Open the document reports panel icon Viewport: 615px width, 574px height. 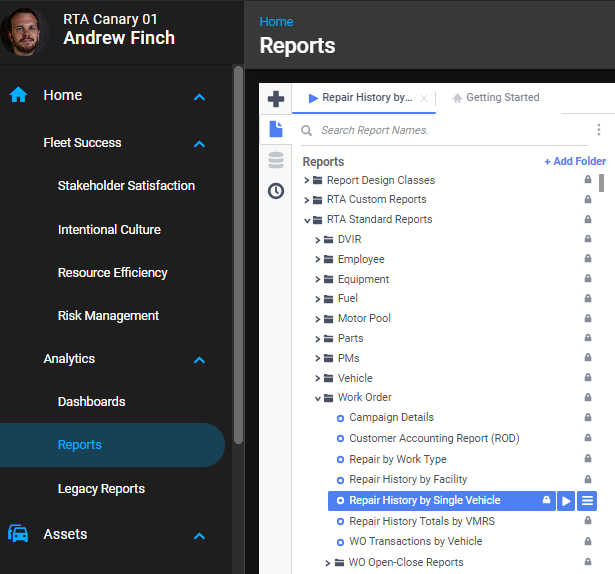[x=276, y=129]
